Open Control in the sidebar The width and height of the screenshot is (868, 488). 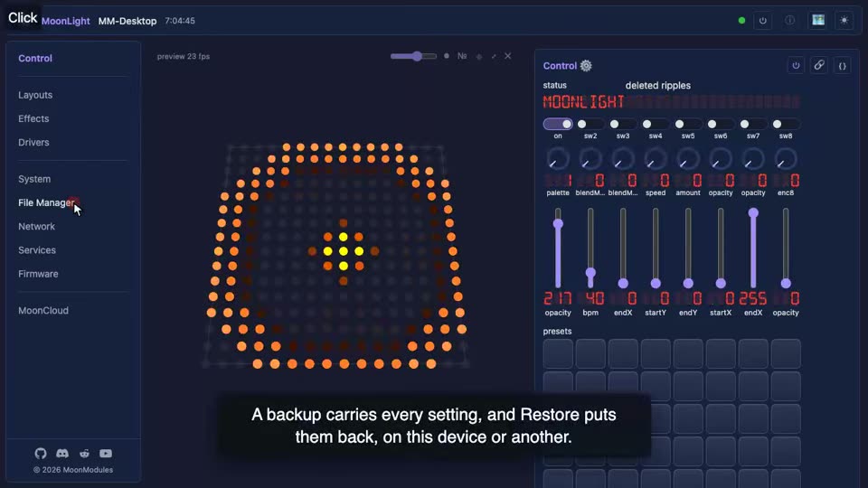(35, 58)
